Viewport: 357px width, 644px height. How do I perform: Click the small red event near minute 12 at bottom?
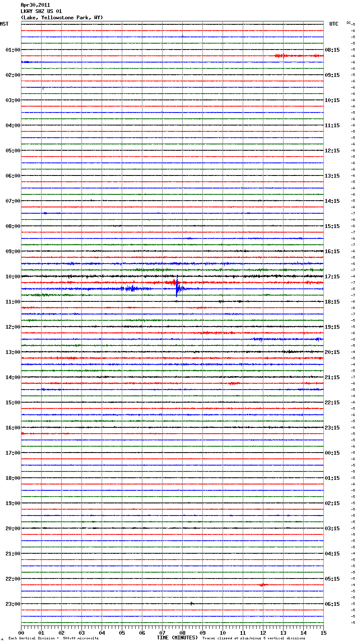click(x=262, y=585)
